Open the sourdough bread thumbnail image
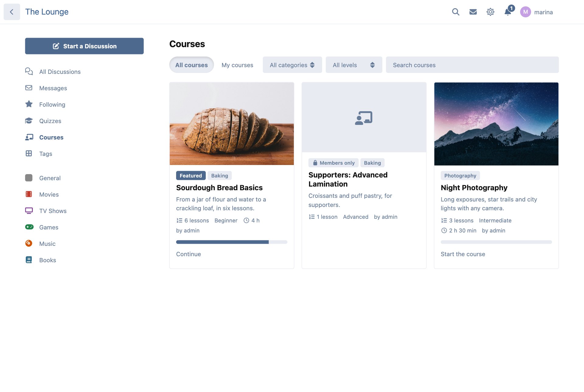 [232, 124]
